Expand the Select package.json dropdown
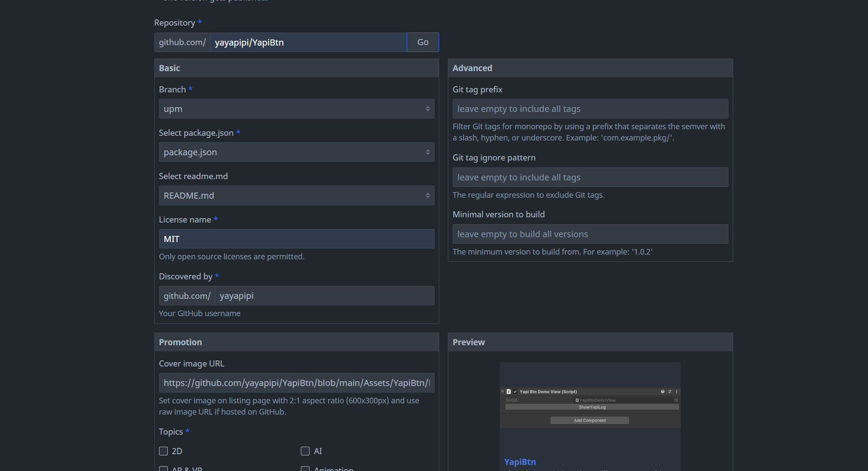This screenshot has width=868, height=471. click(296, 152)
